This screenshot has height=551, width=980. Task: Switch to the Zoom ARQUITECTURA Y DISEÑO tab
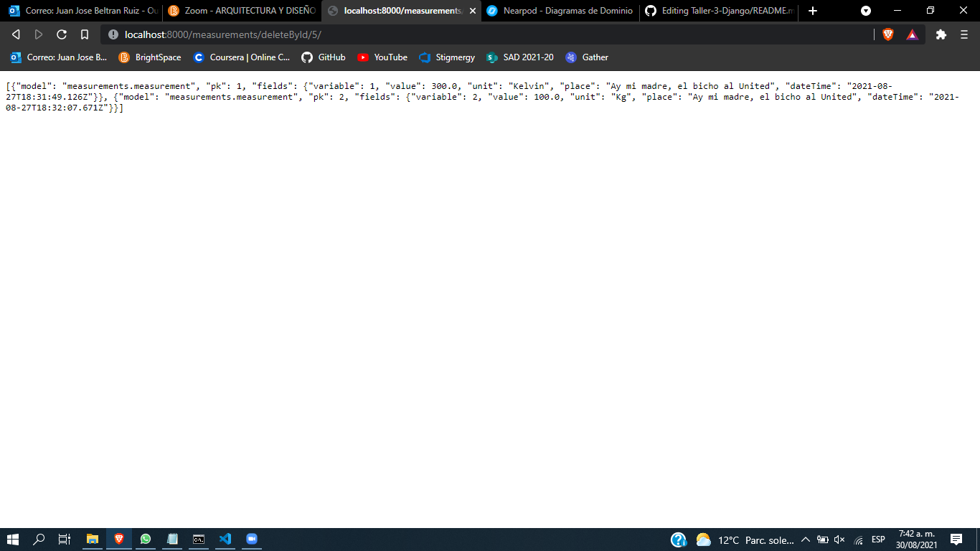click(x=242, y=11)
